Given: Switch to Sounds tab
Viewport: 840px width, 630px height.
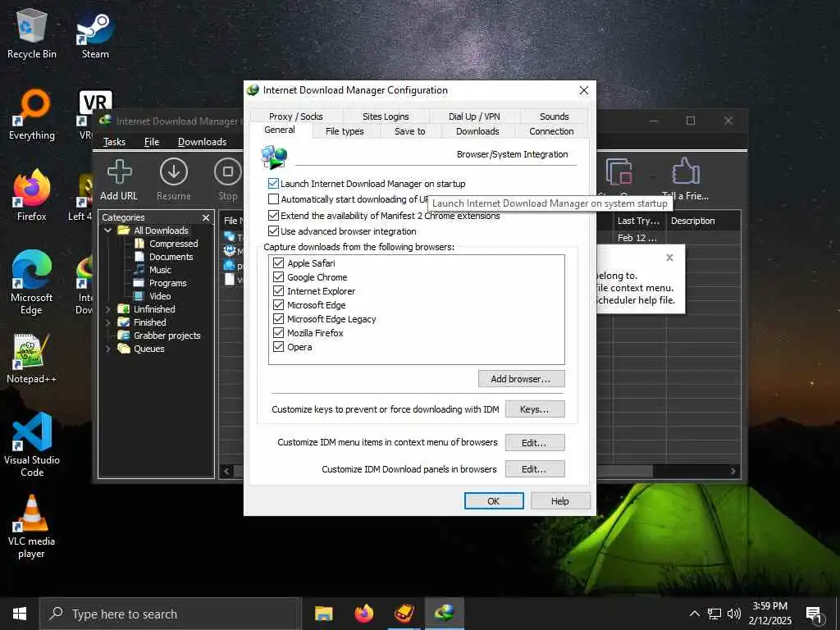Looking at the screenshot, I should coord(554,116).
